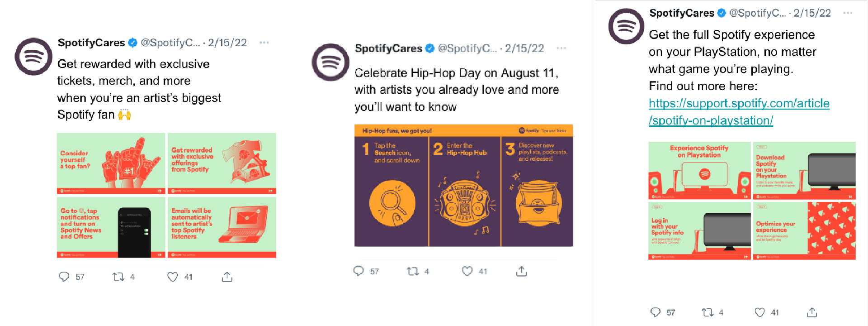Reply to the Hip-Hop Day tweet
Screen dimensions: 868x326
click(x=359, y=271)
